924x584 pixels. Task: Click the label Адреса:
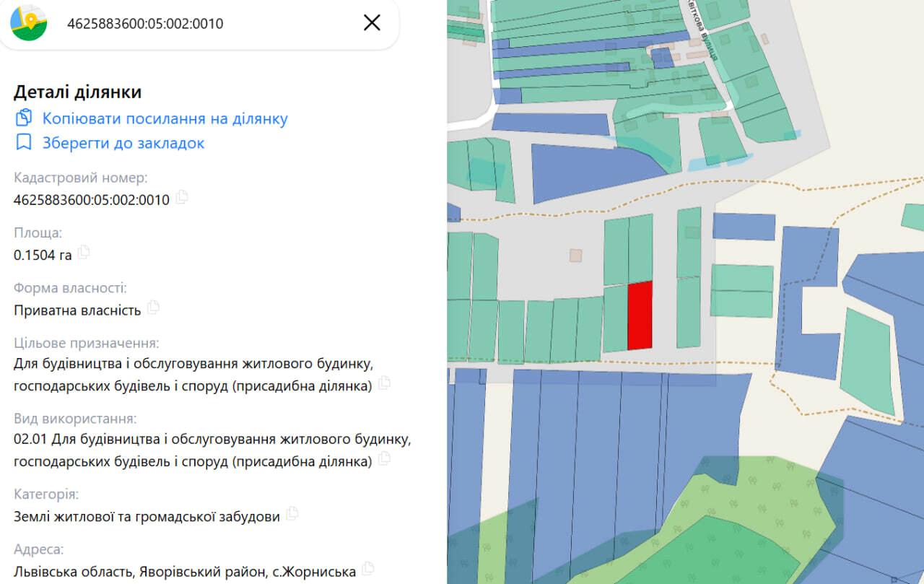tap(38, 549)
